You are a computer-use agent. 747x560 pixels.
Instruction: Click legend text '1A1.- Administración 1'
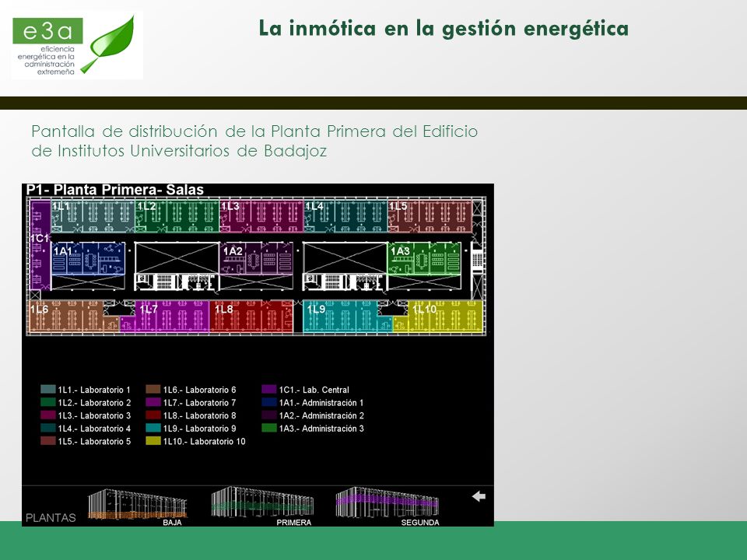[321, 403]
